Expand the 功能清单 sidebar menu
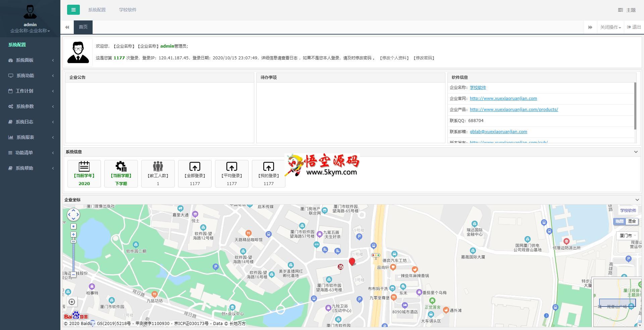The image size is (644, 330). click(30, 153)
